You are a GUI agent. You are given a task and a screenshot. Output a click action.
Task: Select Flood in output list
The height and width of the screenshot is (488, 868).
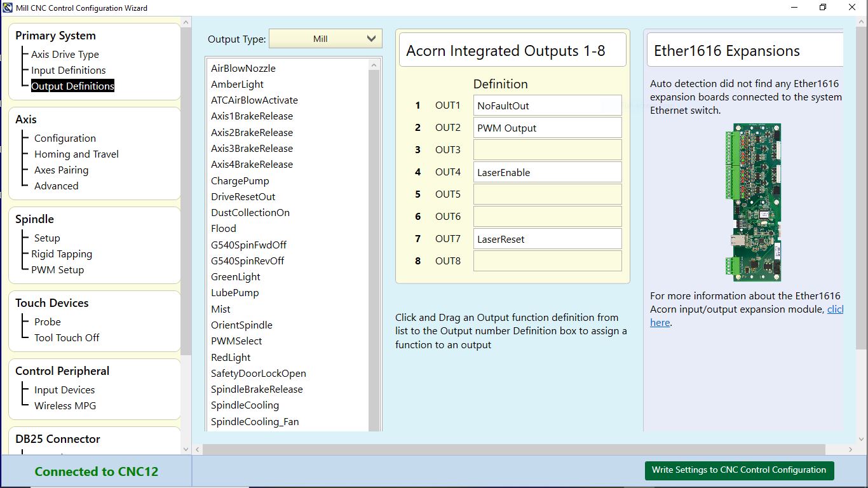point(224,228)
